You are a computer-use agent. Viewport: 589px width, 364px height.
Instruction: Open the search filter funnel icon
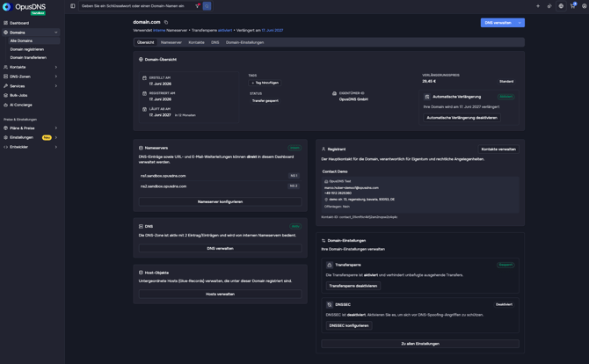pyautogui.click(x=197, y=6)
